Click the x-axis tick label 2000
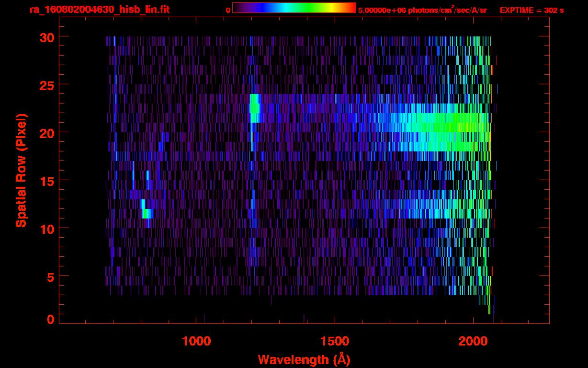The height and width of the screenshot is (368, 588). [x=473, y=341]
